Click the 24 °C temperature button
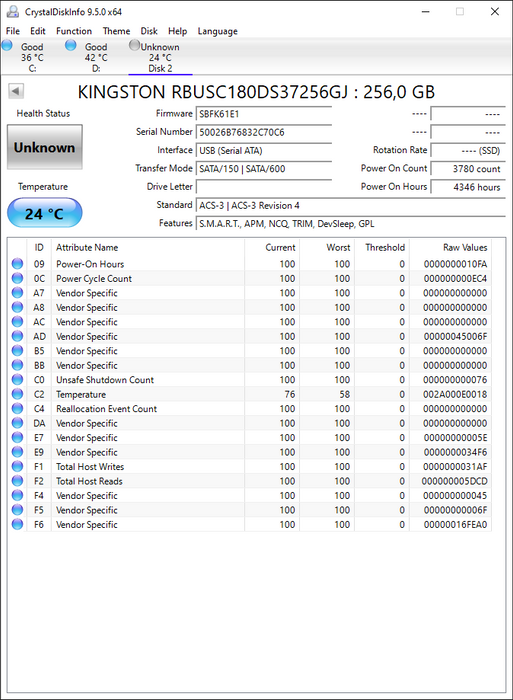The height and width of the screenshot is (700, 513). tap(45, 213)
